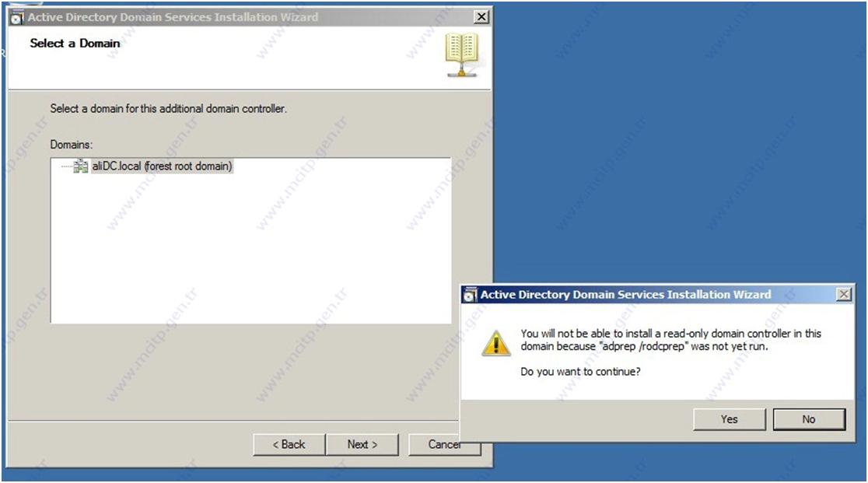Select aliDC.local forest root domain
Image resolution: width=868 pixels, height=483 pixels.
click(x=162, y=166)
